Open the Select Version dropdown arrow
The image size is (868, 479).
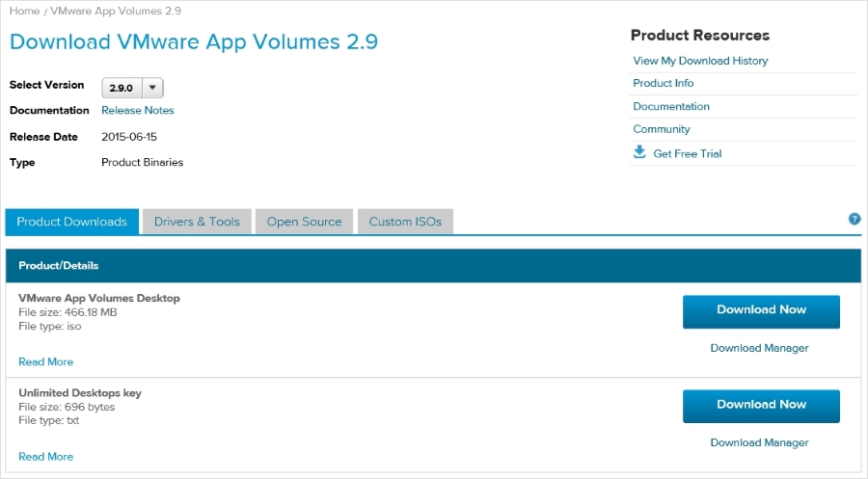tap(152, 88)
